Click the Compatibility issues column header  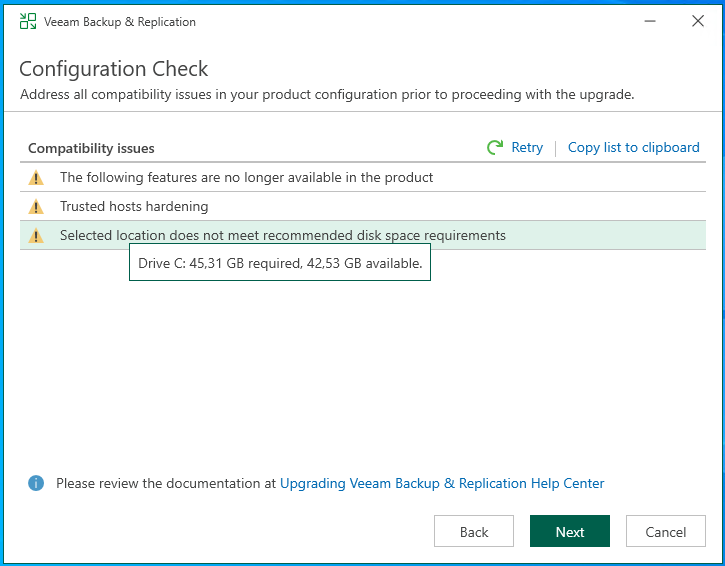tap(91, 148)
